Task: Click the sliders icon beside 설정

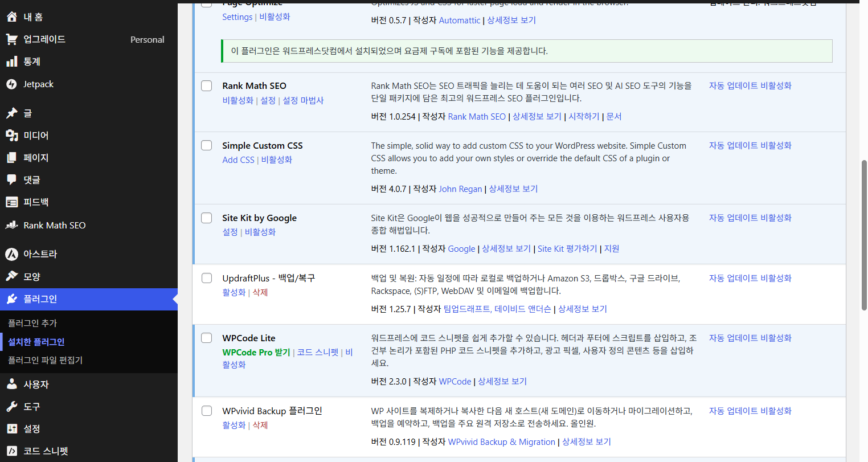Action: 11,429
